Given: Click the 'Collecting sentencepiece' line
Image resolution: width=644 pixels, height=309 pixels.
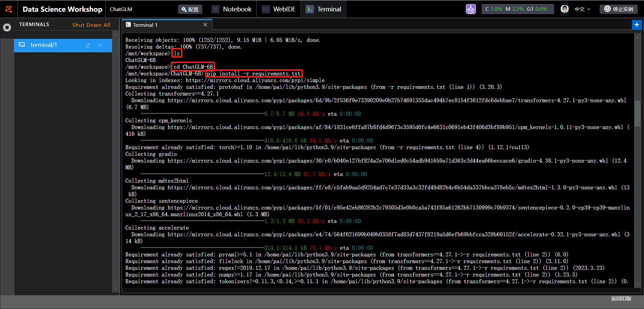Looking at the screenshot, I should coord(162,201).
